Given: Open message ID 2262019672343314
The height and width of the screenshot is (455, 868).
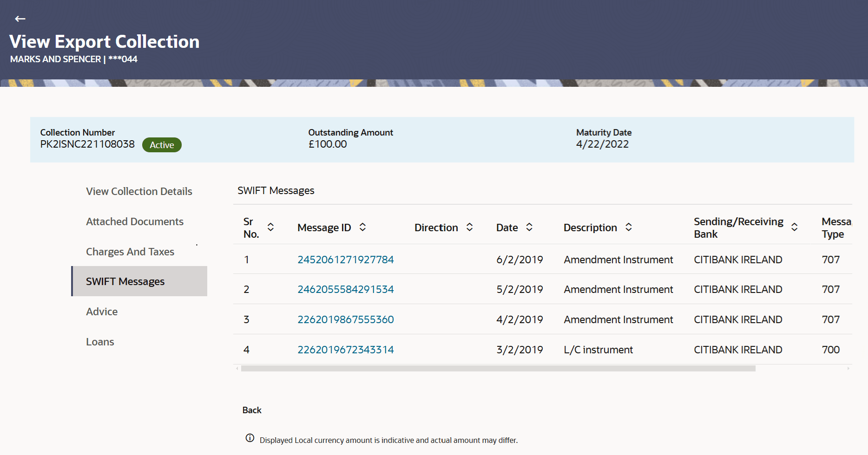Looking at the screenshot, I should pos(345,350).
